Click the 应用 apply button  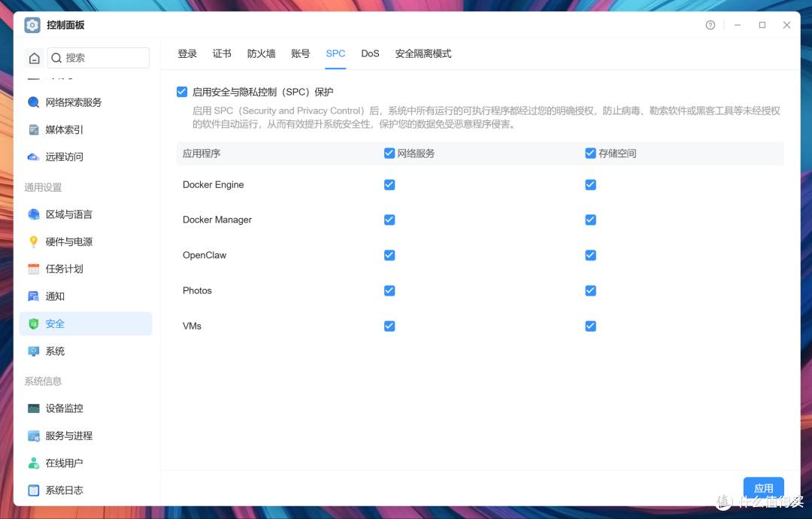click(x=763, y=487)
